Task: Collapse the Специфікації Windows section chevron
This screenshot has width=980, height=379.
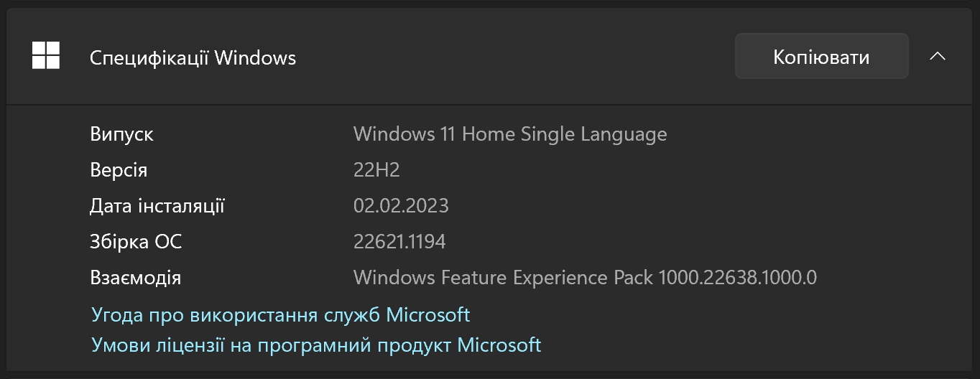Action: [937, 57]
